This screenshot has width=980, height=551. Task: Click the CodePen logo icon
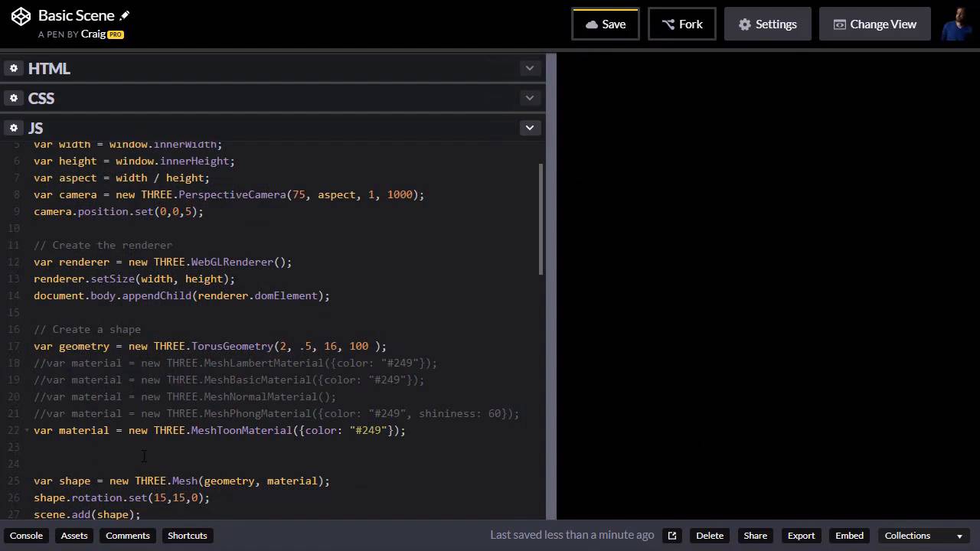click(21, 16)
